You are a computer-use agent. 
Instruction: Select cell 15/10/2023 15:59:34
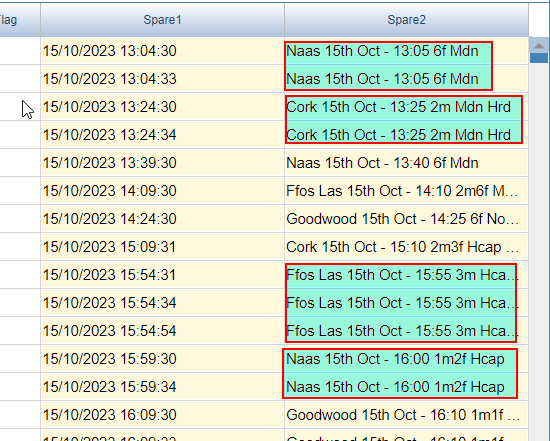(x=162, y=387)
